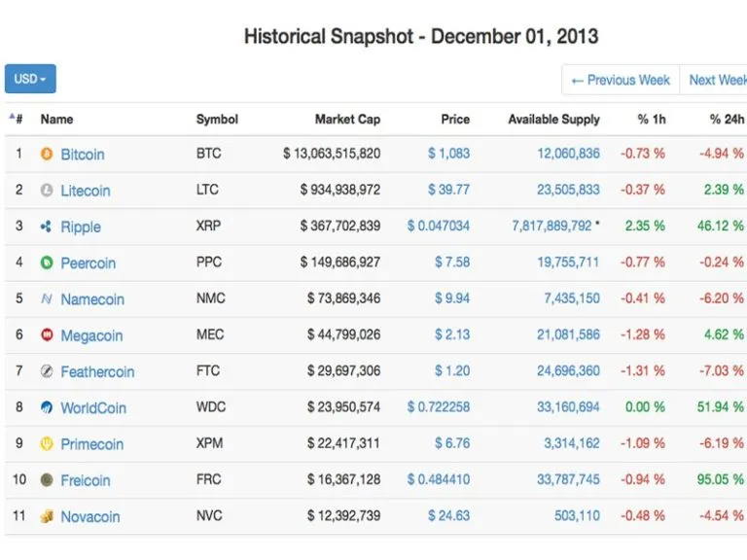Sort table by Market Cap column
The height and width of the screenshot is (560, 747).
[x=347, y=119]
